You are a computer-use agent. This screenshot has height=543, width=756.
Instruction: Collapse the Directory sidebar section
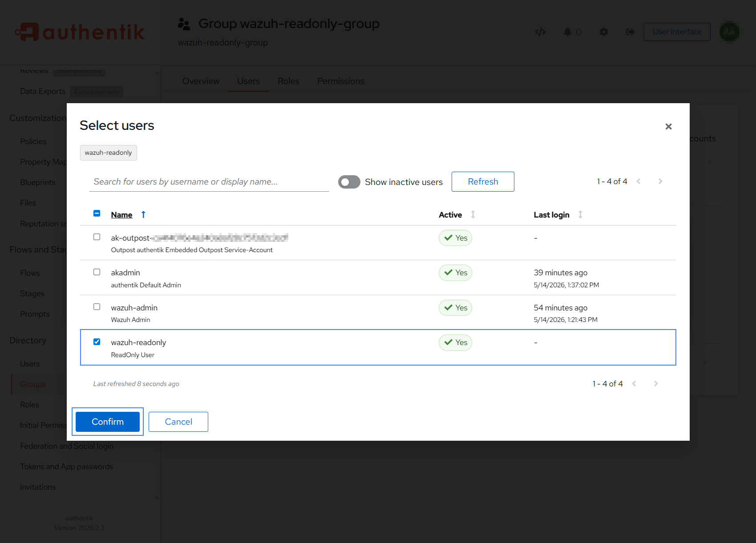28,340
